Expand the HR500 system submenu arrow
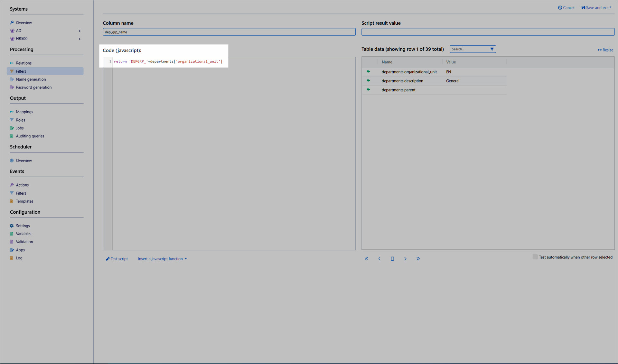Image resolution: width=618 pixels, height=364 pixels. coord(80,39)
